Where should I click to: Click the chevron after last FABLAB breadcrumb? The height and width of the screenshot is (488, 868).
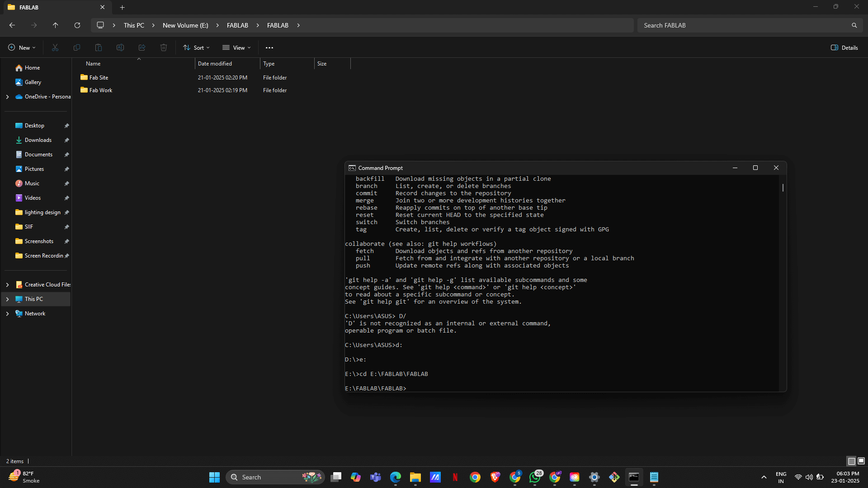(298, 25)
